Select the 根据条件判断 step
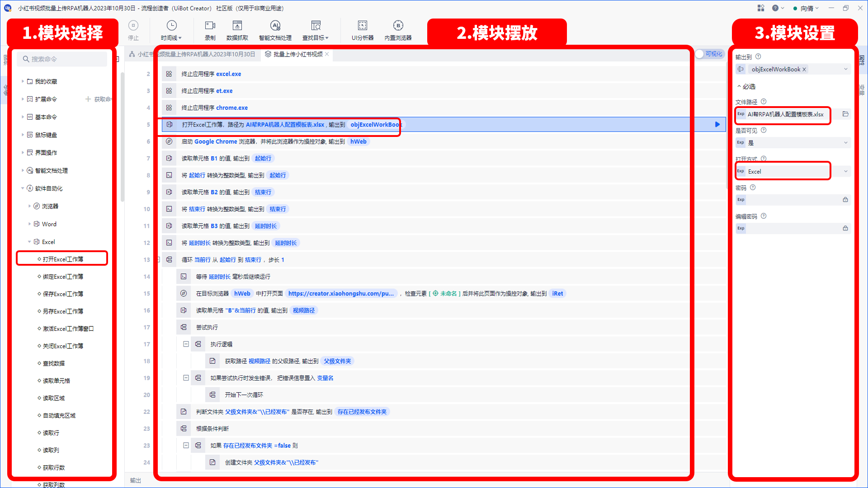 point(451,428)
